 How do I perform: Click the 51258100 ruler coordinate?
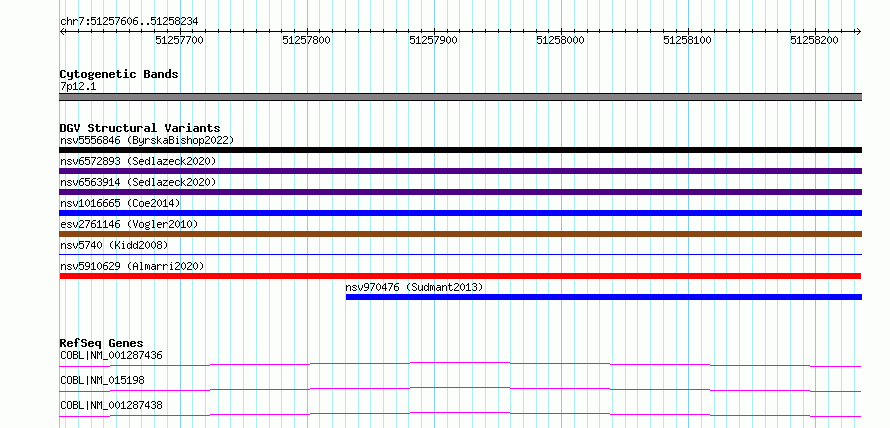688,40
